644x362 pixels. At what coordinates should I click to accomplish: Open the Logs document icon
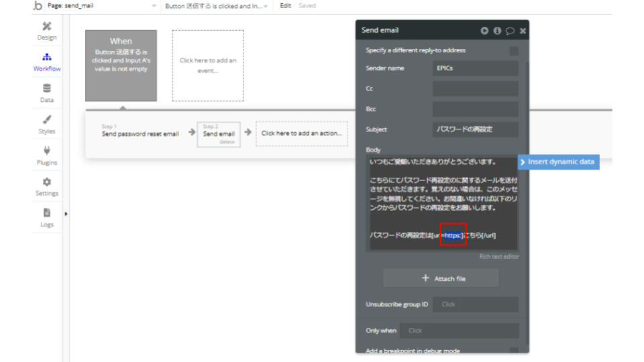click(47, 213)
